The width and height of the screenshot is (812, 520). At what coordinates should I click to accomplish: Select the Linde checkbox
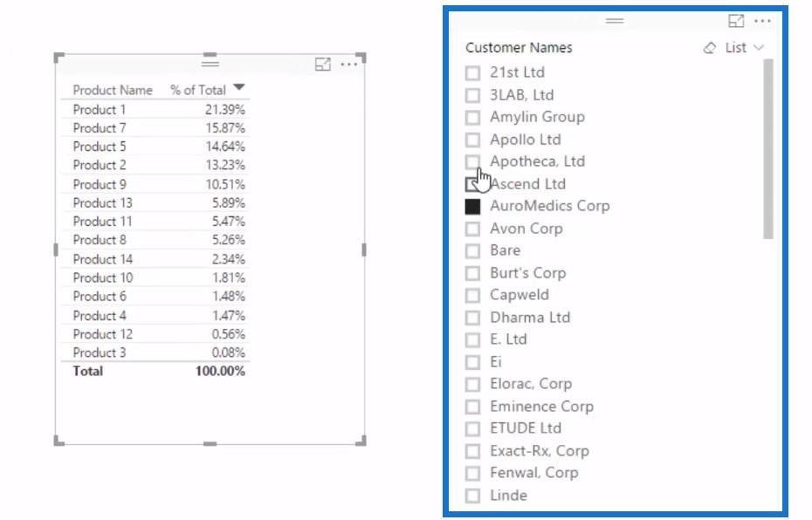(472, 496)
